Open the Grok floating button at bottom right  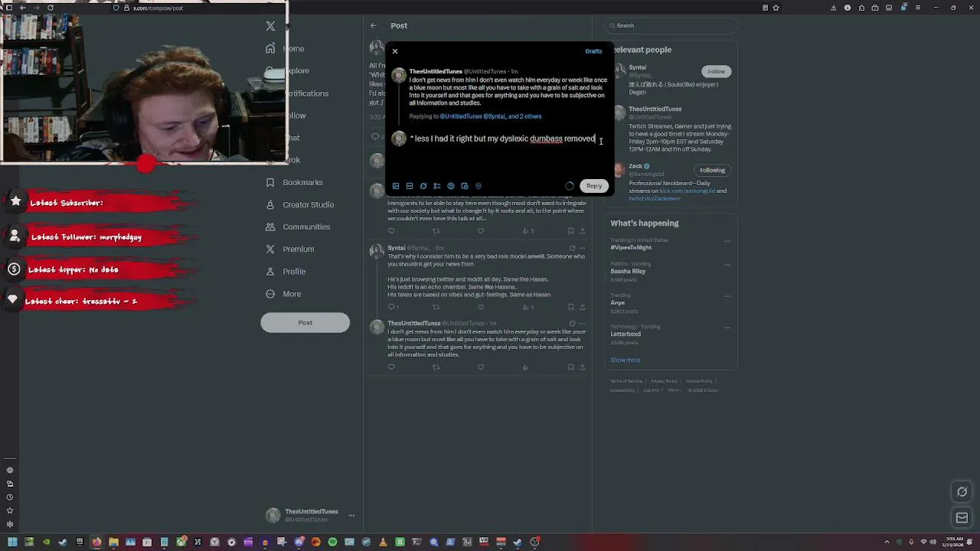coord(962,492)
